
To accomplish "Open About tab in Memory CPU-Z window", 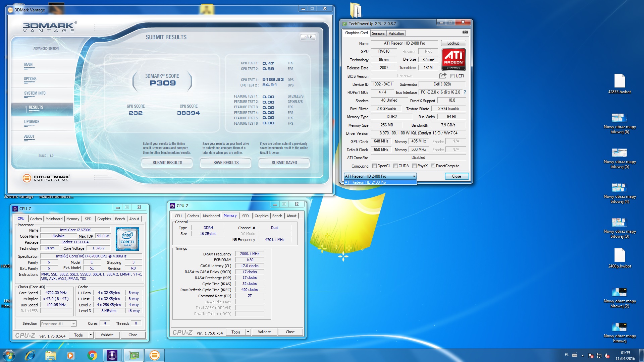I will [291, 216].
